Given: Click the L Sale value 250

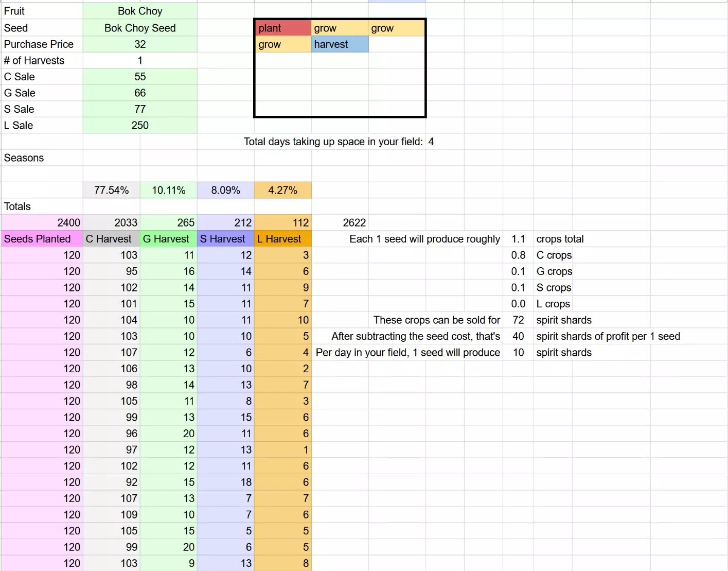Looking at the screenshot, I should [x=140, y=125].
